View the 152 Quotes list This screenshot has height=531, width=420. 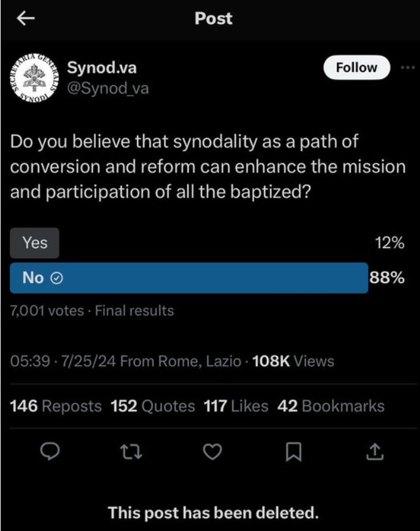pyautogui.click(x=153, y=406)
